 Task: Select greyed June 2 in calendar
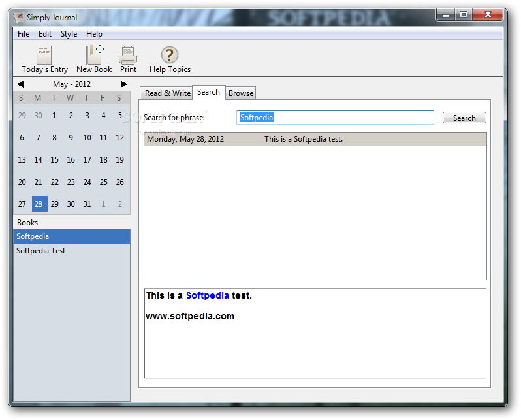(x=119, y=204)
